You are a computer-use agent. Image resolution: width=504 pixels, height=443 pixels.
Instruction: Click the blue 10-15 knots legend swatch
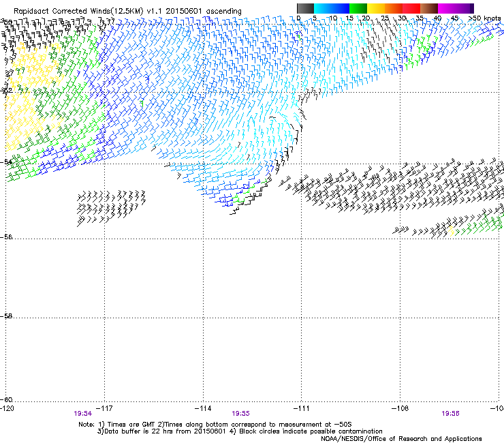click(x=341, y=8)
